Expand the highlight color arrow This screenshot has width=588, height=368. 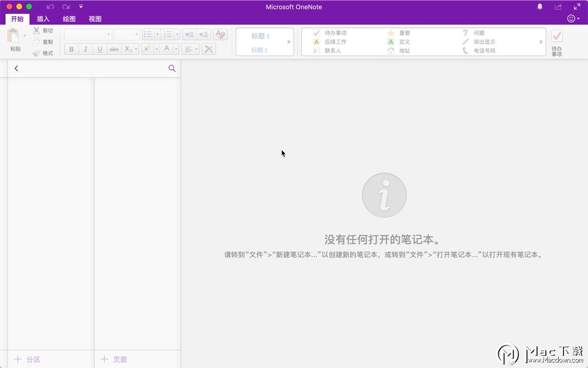pos(156,49)
